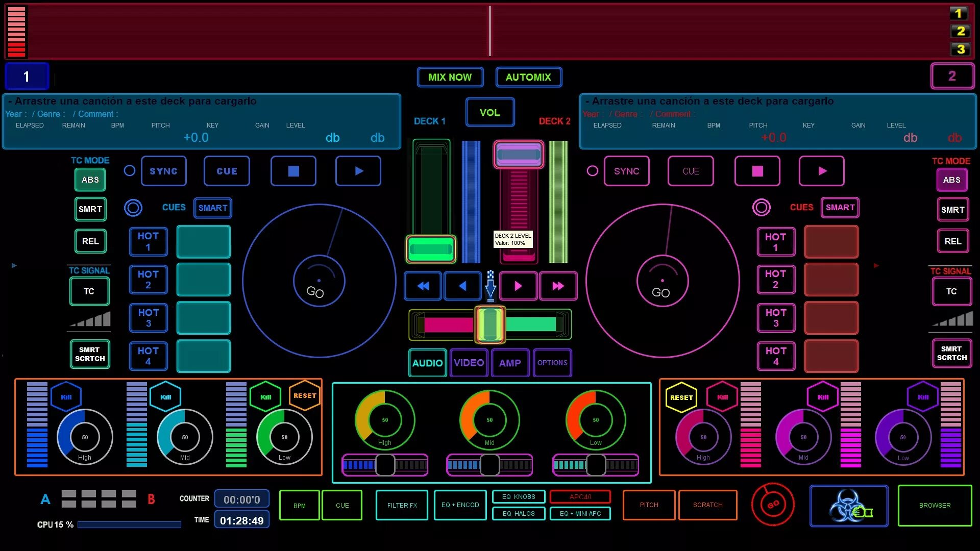
Task: Enable deck 1 ABS timecode mode
Action: tap(90, 180)
